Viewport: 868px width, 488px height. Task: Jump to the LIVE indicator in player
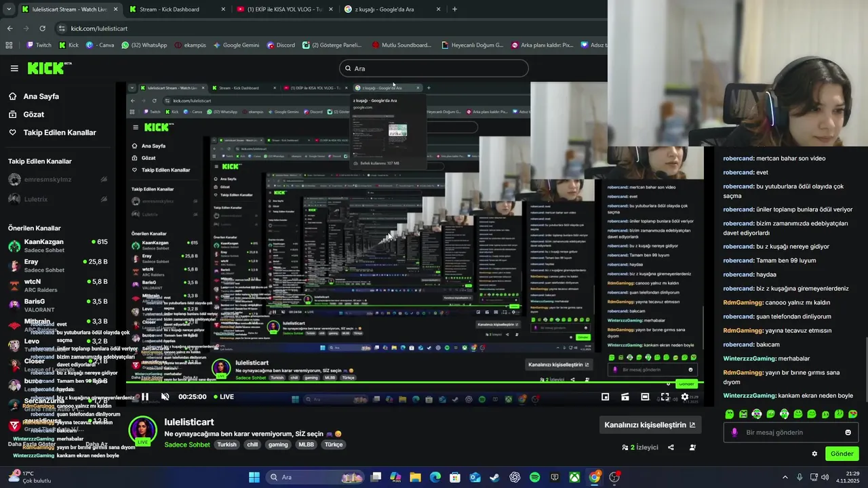tap(224, 397)
